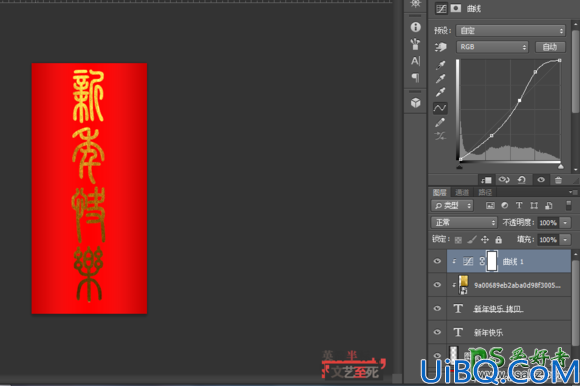Open the 填充 fill slider arrow
580x386 pixels.
point(565,240)
